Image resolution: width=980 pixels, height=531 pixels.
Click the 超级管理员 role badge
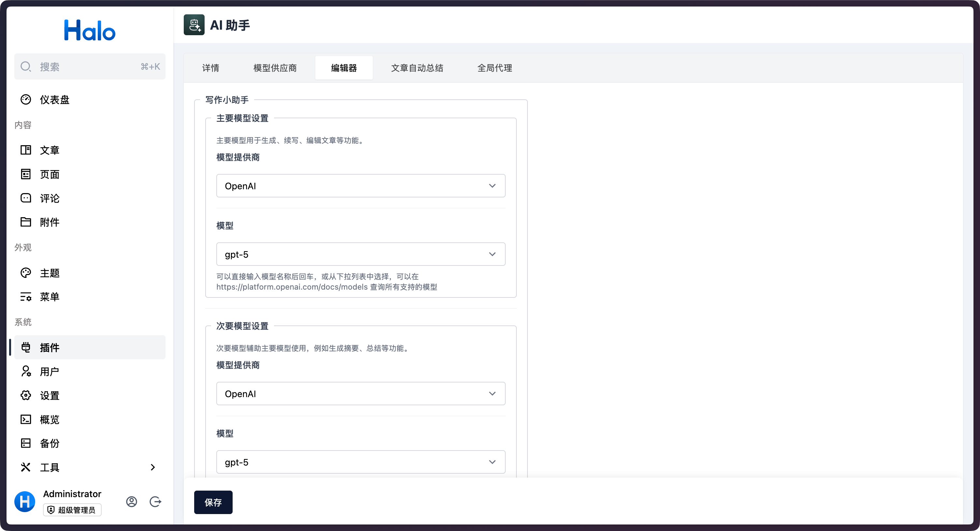tap(72, 510)
